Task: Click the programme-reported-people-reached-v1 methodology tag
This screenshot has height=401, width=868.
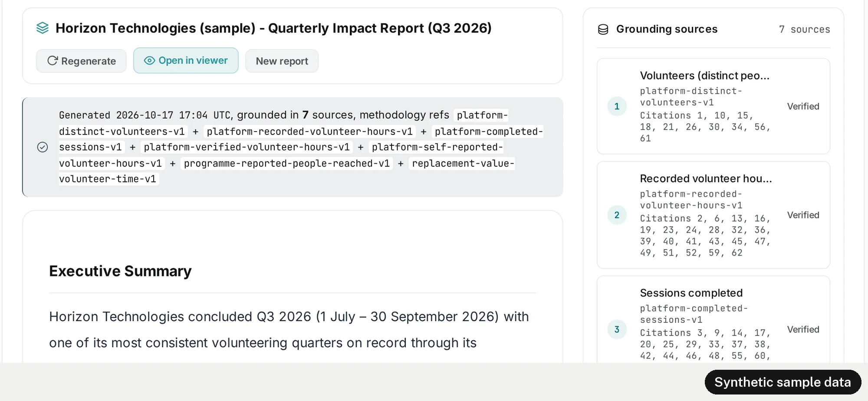Action: (287, 164)
